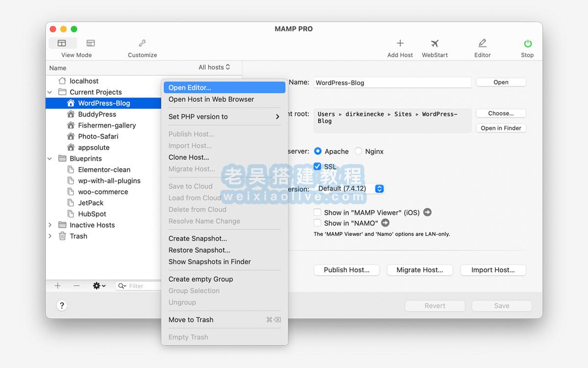Open the gear action menu below the host list
Screen dimensions: 588x368
[98, 286]
